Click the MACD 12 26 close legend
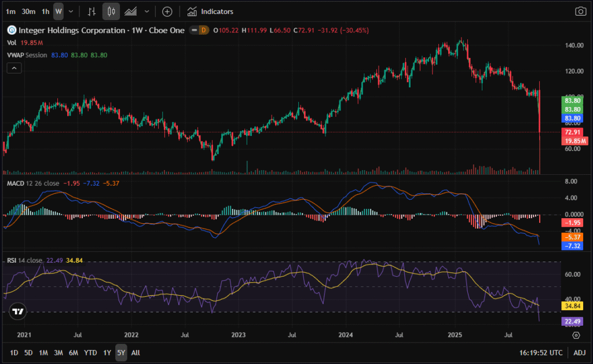The image size is (593, 364). point(32,183)
